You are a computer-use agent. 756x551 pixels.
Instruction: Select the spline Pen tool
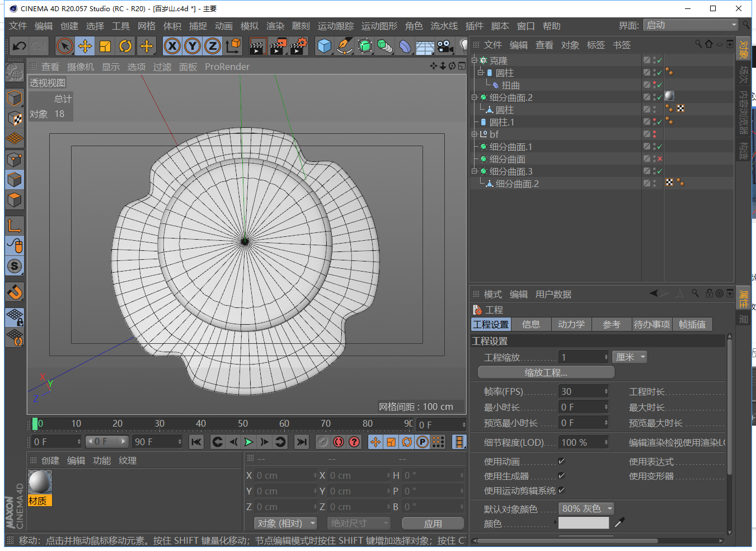(x=345, y=46)
